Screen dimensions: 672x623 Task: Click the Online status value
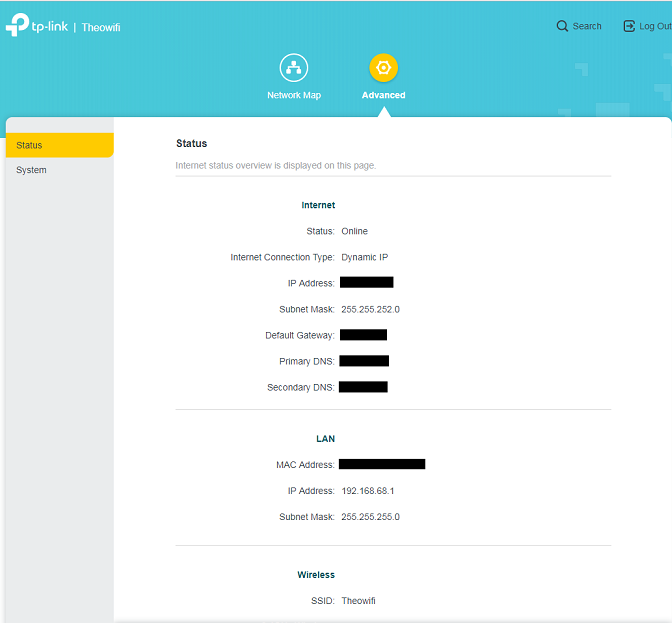pyautogui.click(x=354, y=231)
